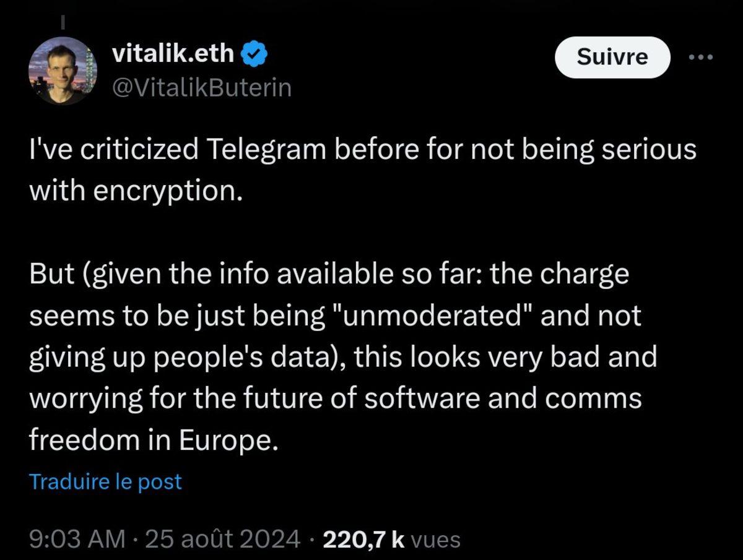Select Traduire le post to translate
Image resolution: width=743 pixels, height=560 pixels.
pos(105,481)
